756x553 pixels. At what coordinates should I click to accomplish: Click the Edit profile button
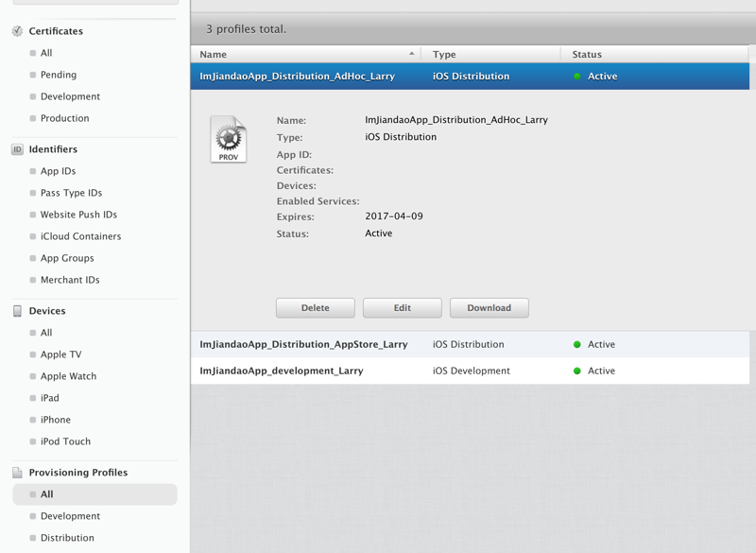pyautogui.click(x=403, y=308)
